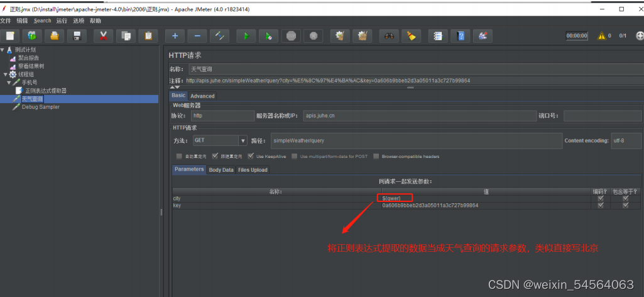The width and height of the screenshot is (644, 297).
Task: Open the GET method dropdown
Action: pos(243,140)
